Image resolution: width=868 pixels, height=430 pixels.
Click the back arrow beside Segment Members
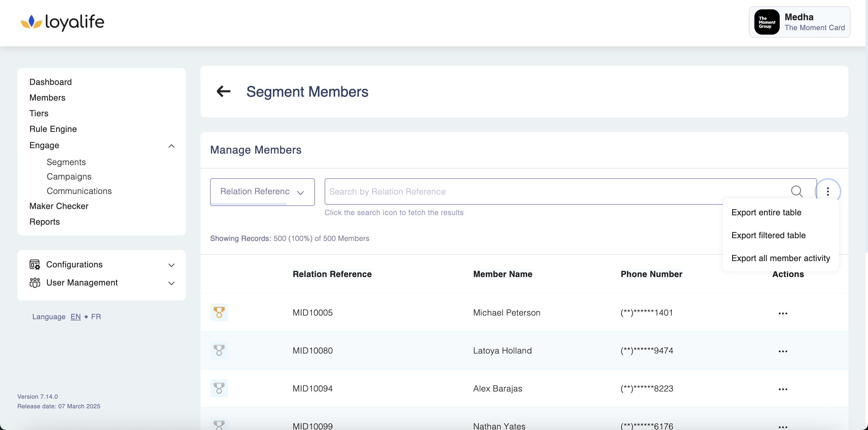[223, 91]
